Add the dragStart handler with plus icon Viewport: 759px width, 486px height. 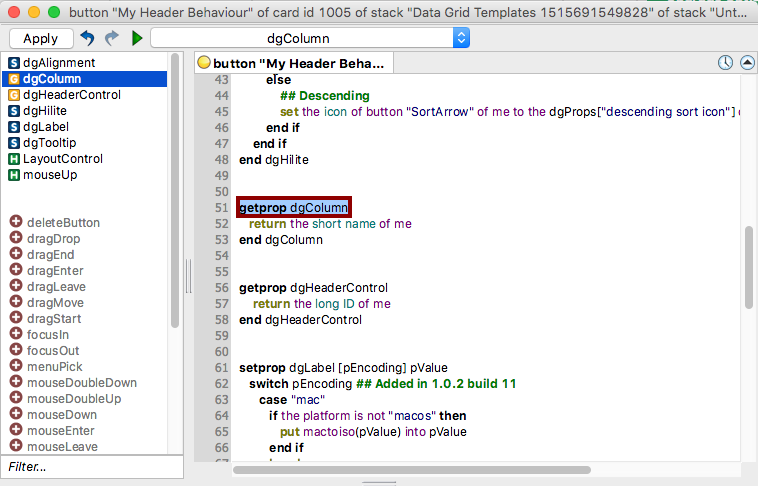(x=16, y=318)
